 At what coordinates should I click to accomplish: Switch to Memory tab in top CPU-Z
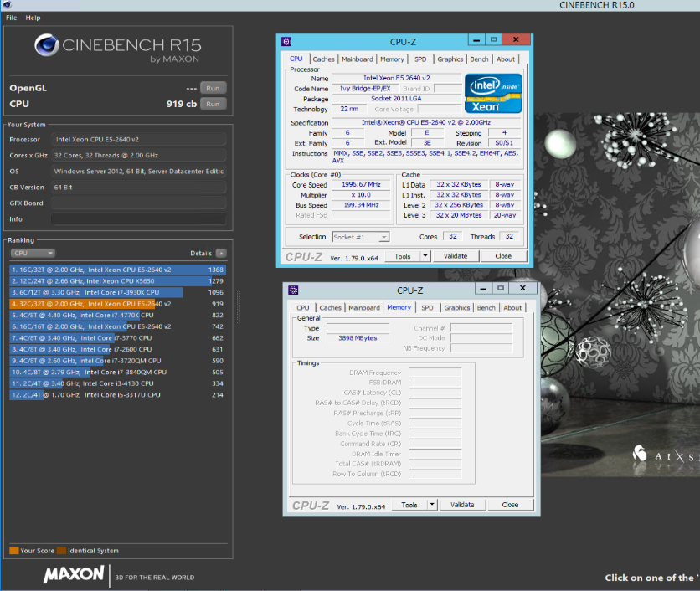tap(393, 59)
